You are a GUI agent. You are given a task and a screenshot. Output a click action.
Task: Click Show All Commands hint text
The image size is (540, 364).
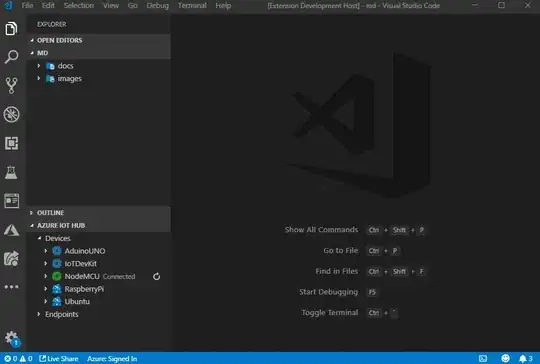(321, 230)
